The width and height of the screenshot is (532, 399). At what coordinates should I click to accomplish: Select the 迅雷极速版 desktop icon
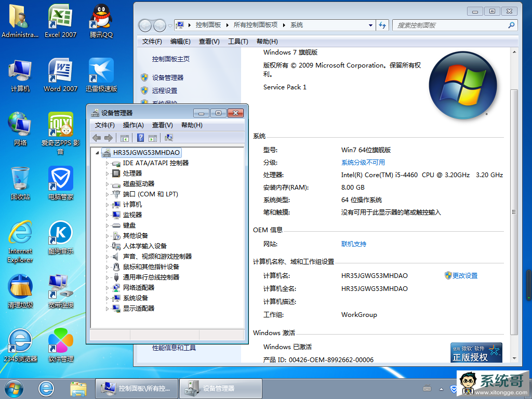coord(101,75)
